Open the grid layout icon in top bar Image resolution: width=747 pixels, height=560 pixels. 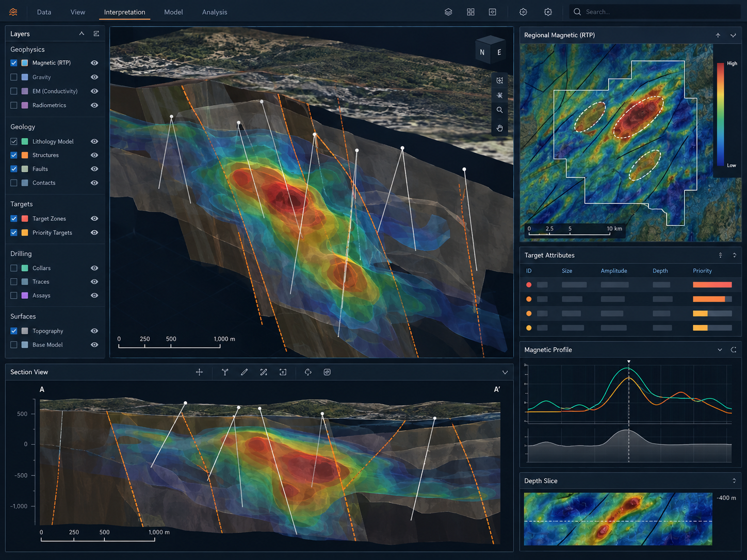pyautogui.click(x=470, y=12)
